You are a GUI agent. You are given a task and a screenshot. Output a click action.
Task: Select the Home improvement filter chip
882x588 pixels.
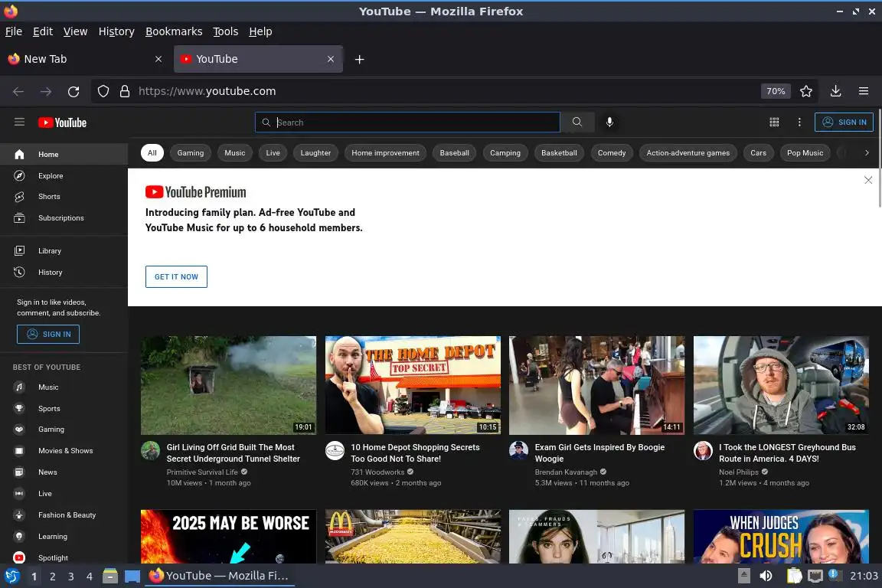(x=385, y=152)
